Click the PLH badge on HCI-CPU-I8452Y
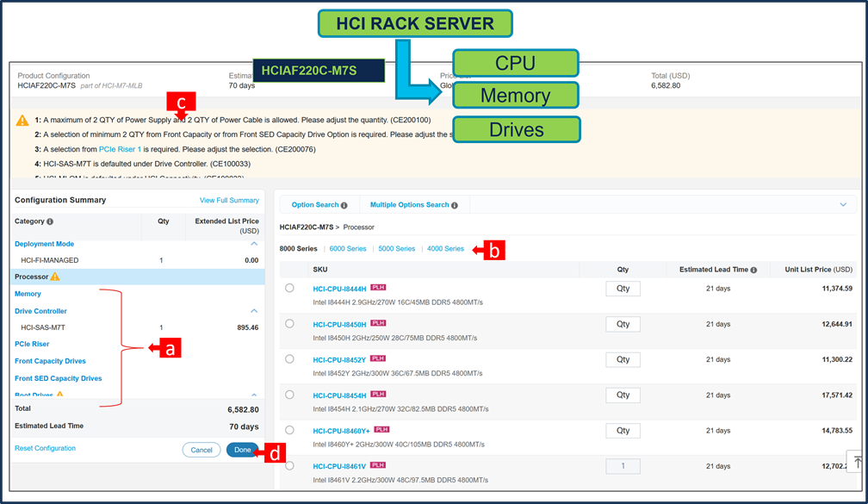The height and width of the screenshot is (504, 868). click(378, 358)
